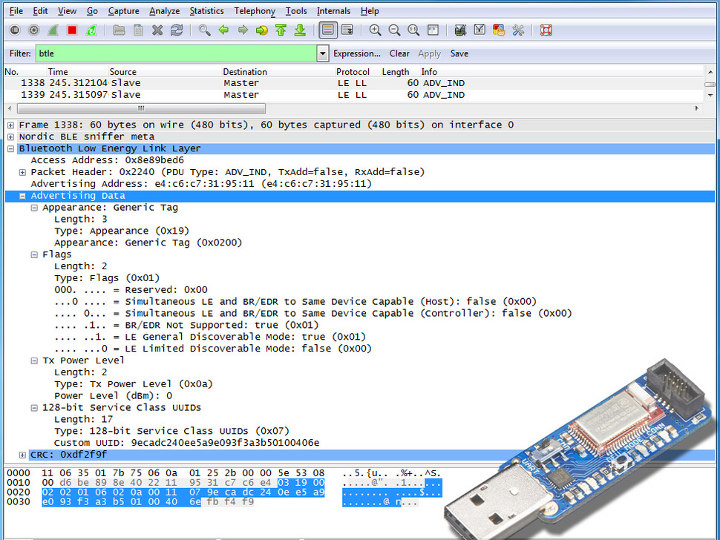Toggle packet list colorize icon

328,30
